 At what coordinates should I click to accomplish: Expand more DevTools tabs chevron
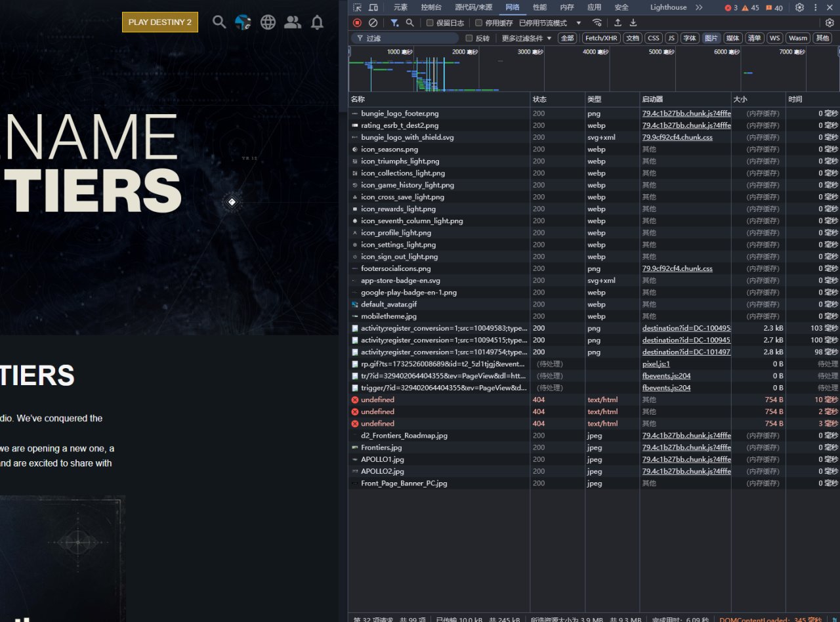coord(699,7)
